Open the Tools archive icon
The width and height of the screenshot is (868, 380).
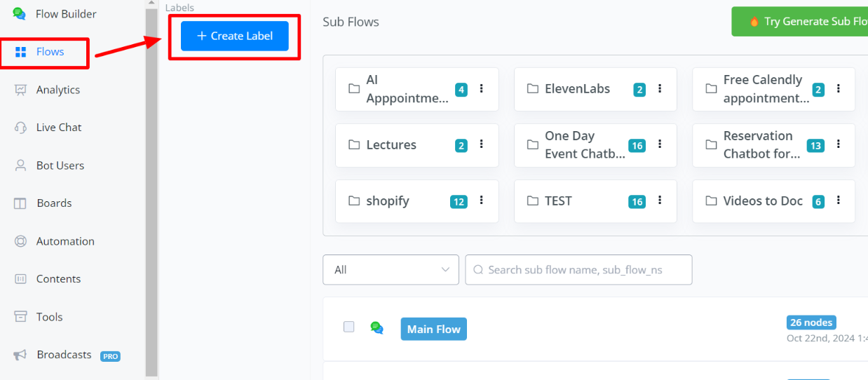[x=21, y=317]
